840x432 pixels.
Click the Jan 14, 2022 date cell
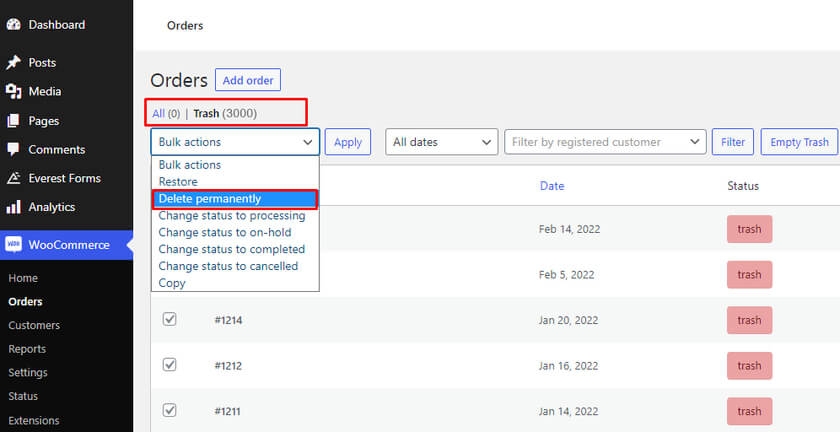click(x=568, y=411)
